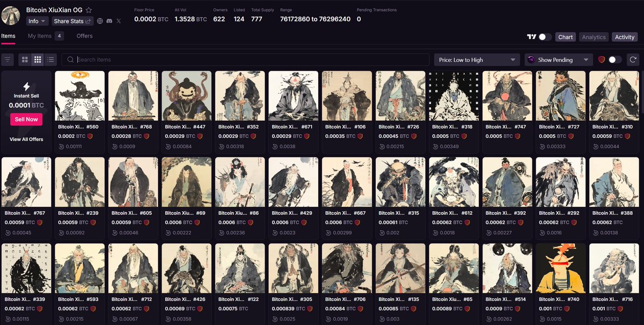Click the shield badge on item #239

(93, 222)
